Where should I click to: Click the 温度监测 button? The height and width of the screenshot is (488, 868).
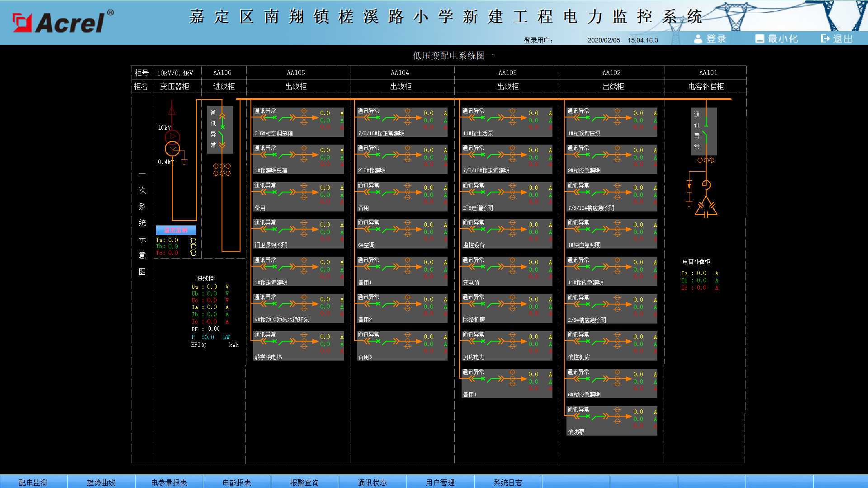pyautogui.click(x=176, y=230)
